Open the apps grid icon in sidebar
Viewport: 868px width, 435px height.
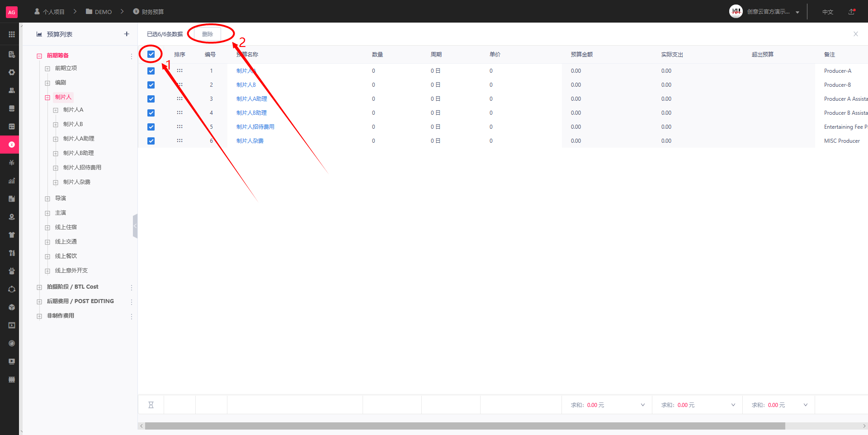(12, 34)
